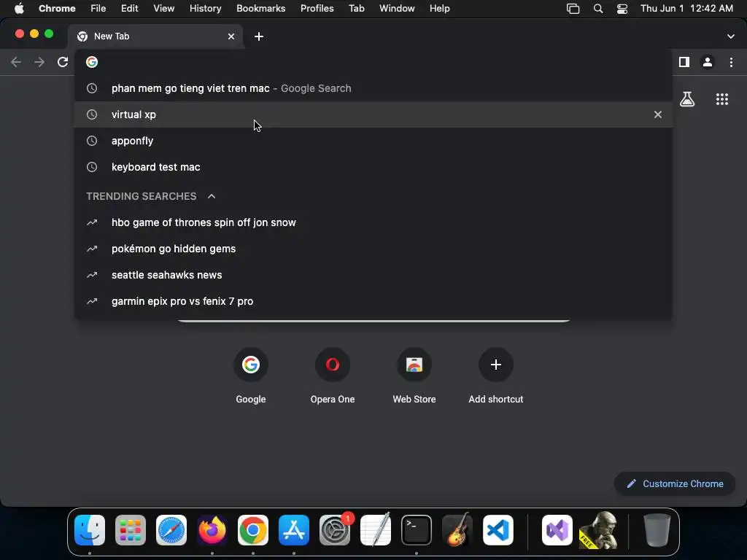This screenshot has width=747, height=560.
Task: Open the Tab menu
Action: coord(356,9)
